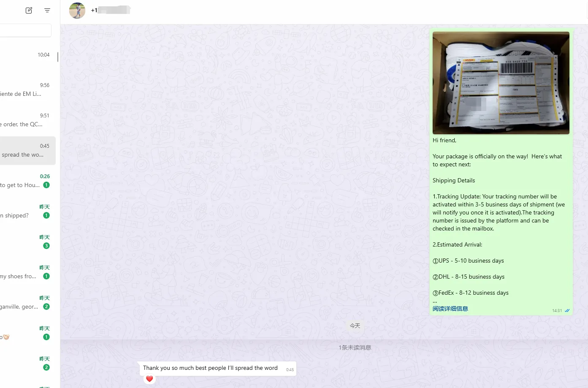Click the 'Shipping Details' text in message
588x388 pixels.
454,181
